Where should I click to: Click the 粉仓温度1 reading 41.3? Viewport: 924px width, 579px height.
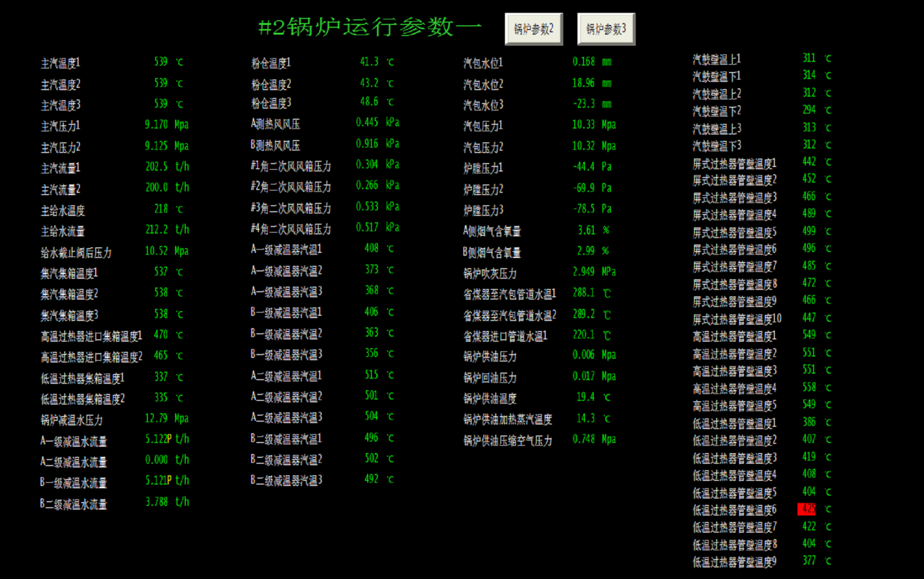(x=369, y=62)
